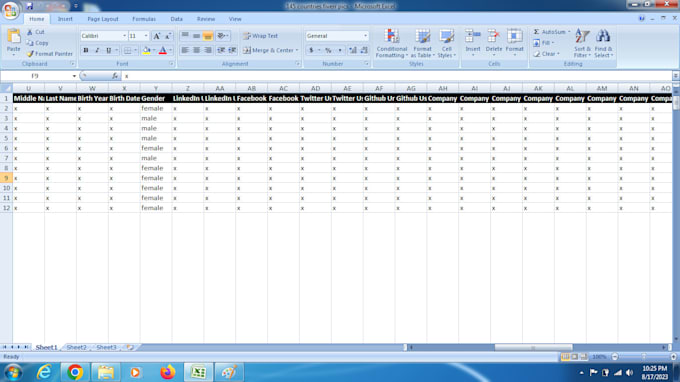The width and height of the screenshot is (680, 382).
Task: Click the Insert Function fx button
Action: point(114,76)
